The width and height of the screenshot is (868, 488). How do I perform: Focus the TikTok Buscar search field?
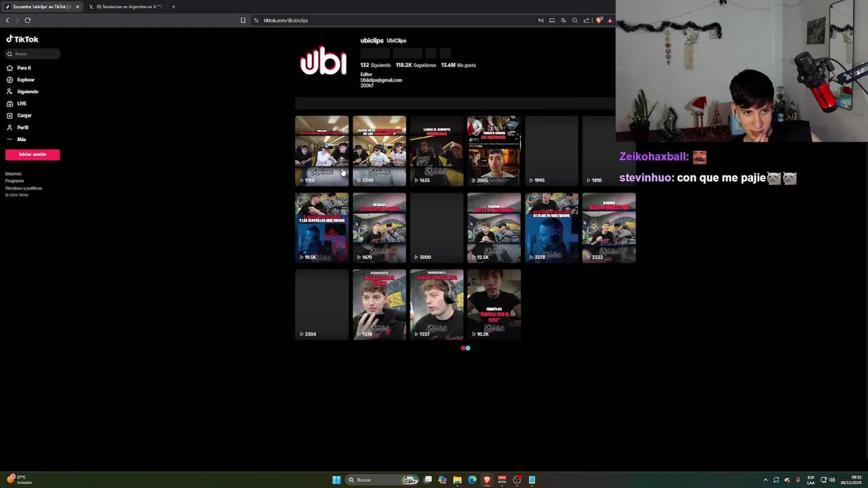coord(33,54)
